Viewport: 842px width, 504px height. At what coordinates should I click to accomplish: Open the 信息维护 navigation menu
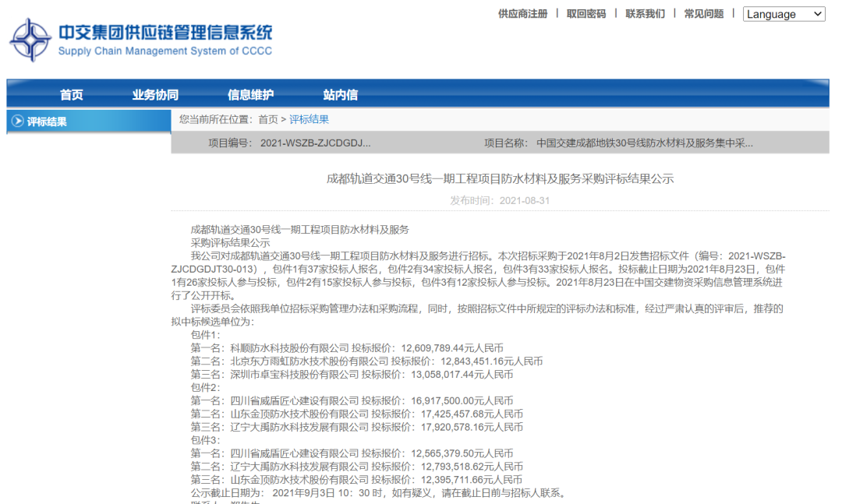click(x=251, y=95)
